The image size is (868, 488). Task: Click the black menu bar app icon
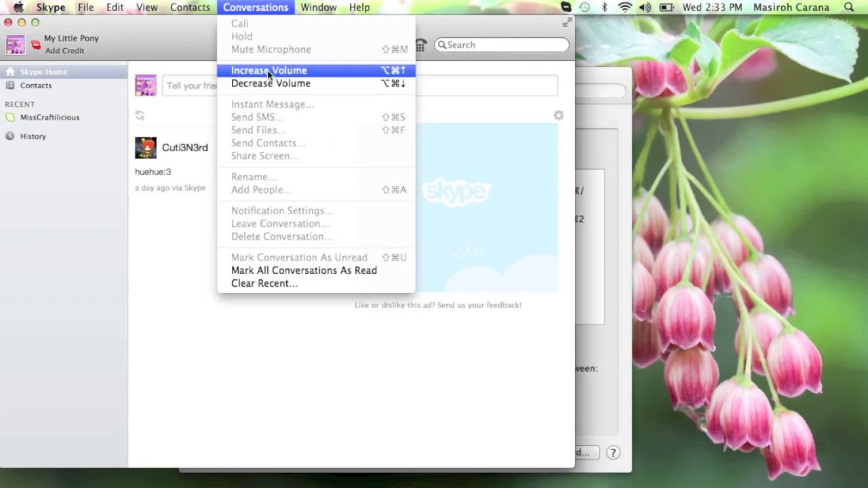[x=566, y=7]
